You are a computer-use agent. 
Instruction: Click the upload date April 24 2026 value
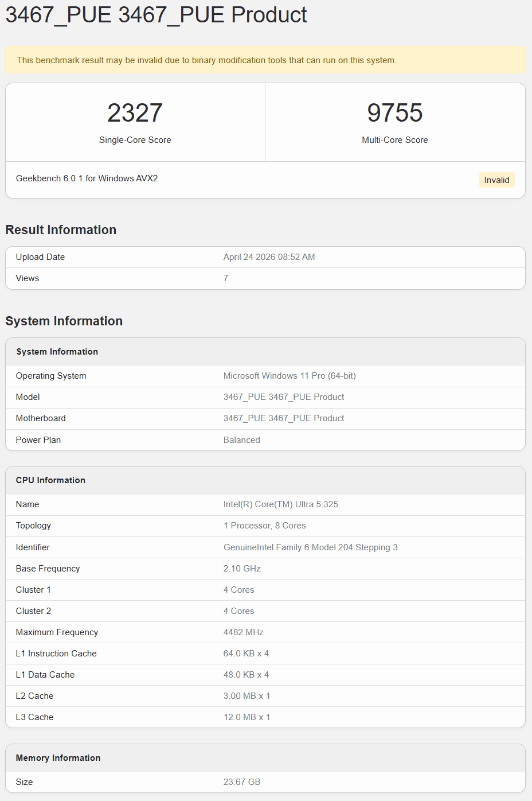(x=269, y=257)
